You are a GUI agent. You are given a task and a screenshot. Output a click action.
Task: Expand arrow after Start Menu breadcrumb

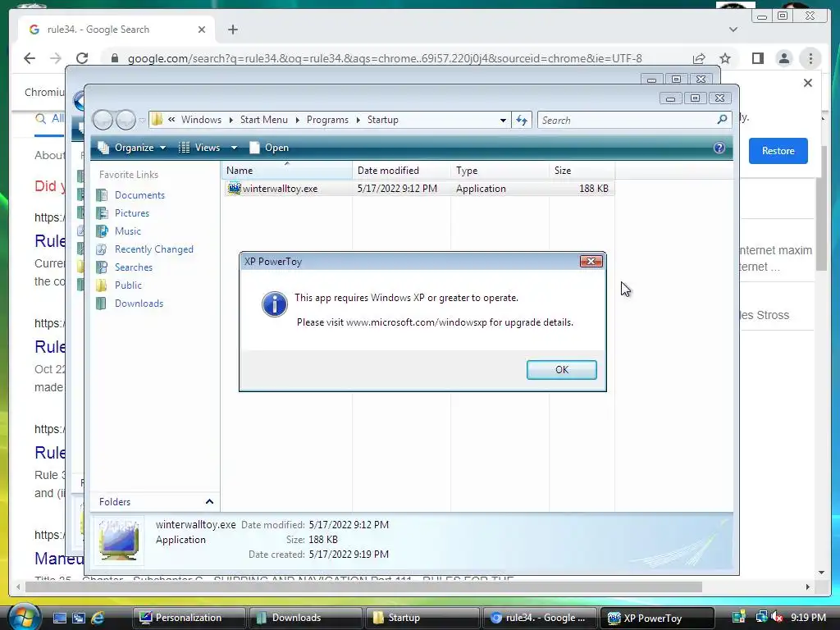297,120
